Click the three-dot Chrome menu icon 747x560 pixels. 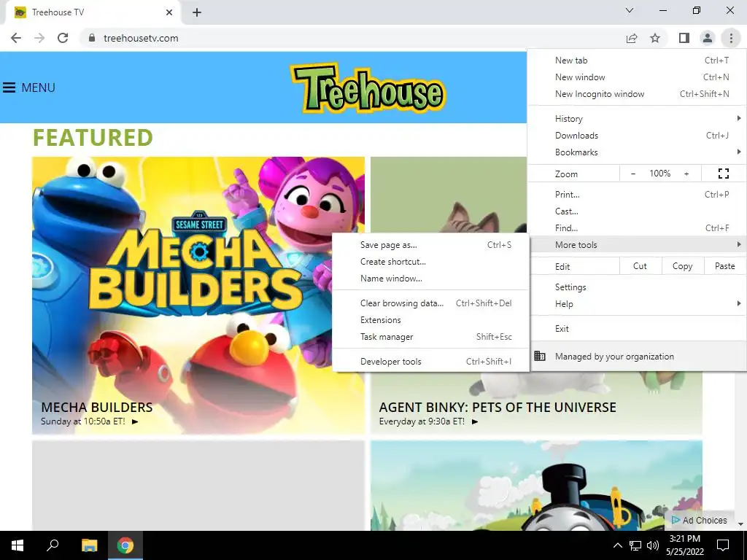(731, 38)
